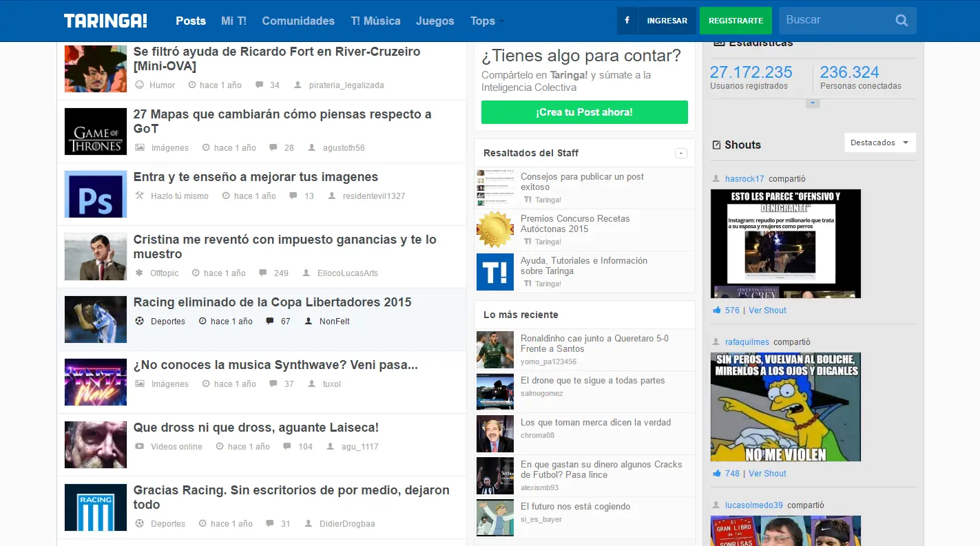The height and width of the screenshot is (546, 980).
Task: Click the Deportes ball icon under Racing eliminado
Action: pyautogui.click(x=140, y=321)
